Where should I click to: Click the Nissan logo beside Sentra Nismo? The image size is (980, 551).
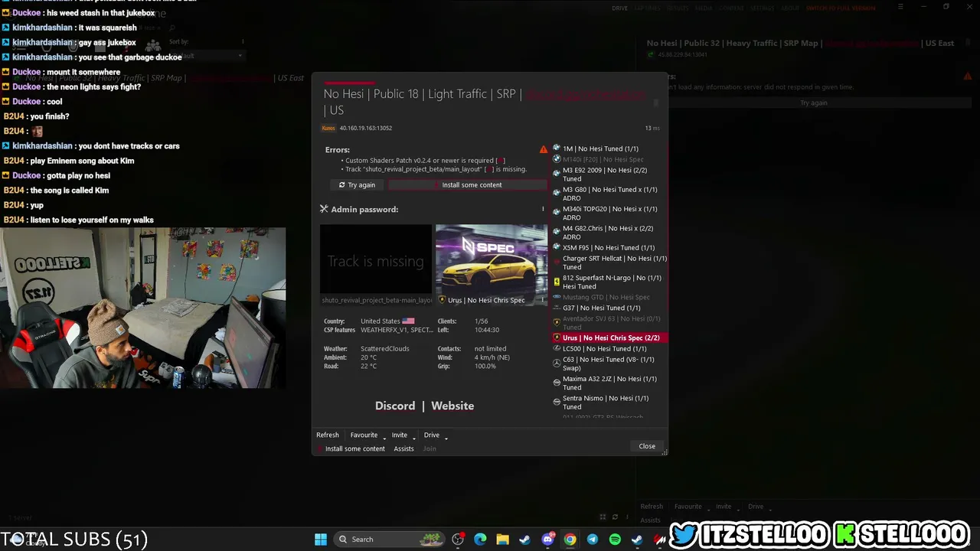coord(557,401)
